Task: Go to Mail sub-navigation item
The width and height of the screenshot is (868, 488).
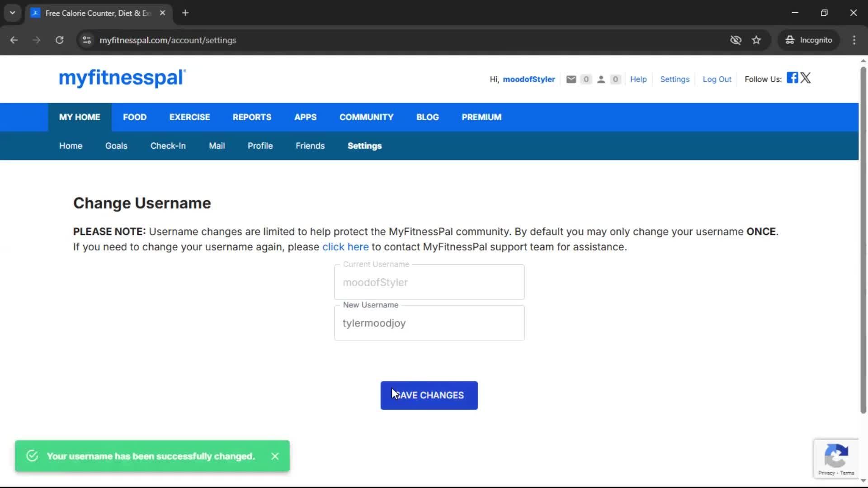Action: click(x=217, y=146)
